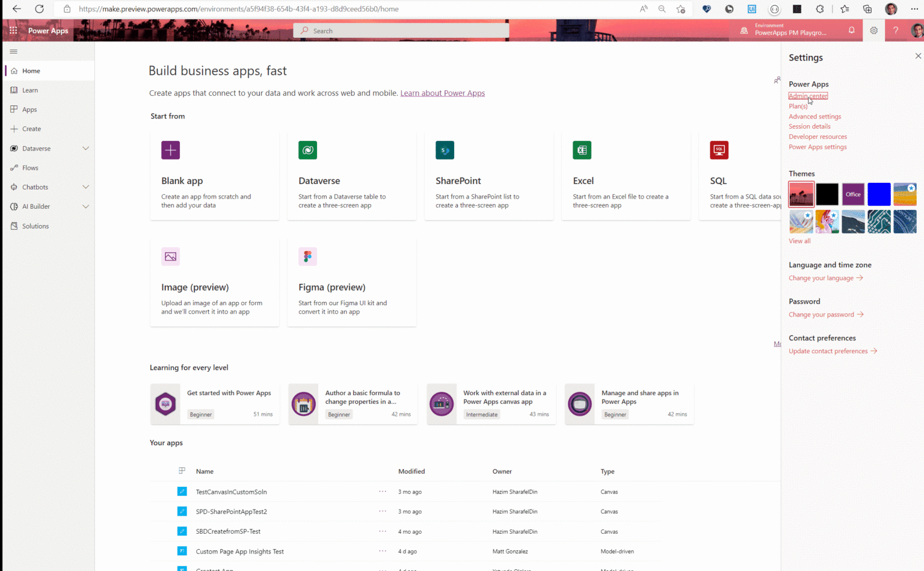The height and width of the screenshot is (571, 924).
Task: Expand the Dataverse section in the sidebar
Action: click(x=85, y=148)
